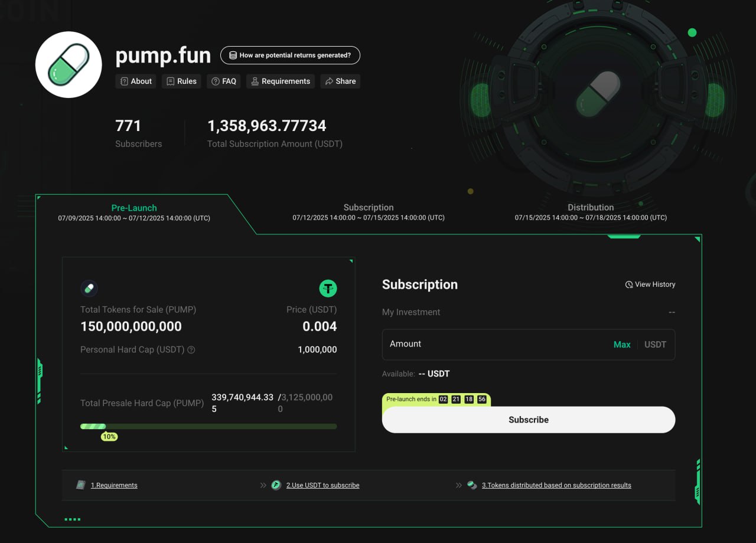
Task: Click the 'Available: -- USDT' balance text
Action: pyautogui.click(x=416, y=374)
